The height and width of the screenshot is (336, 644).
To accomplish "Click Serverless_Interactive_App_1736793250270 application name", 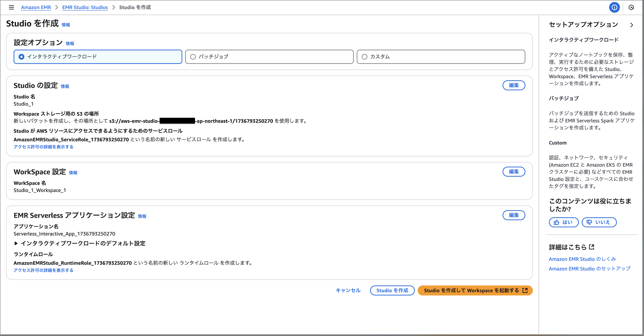I will [64, 234].
